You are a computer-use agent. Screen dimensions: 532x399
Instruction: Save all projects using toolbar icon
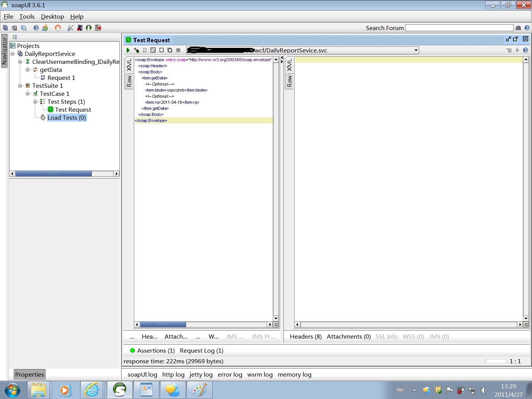pos(24,28)
